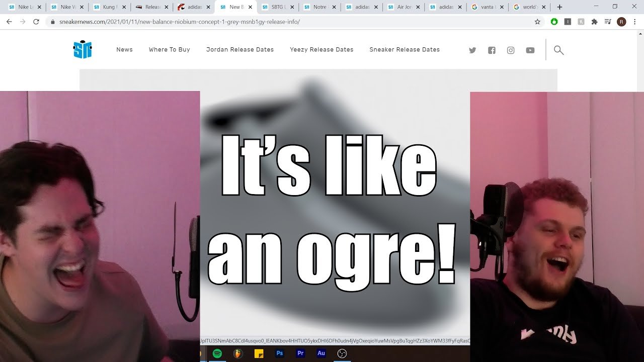Go to Yeezy Release Dates
Viewport: 644px width, 362px height.
tap(321, 50)
